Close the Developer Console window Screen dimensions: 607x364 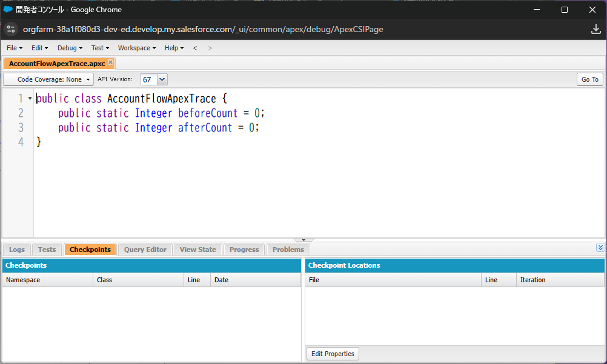click(x=592, y=10)
